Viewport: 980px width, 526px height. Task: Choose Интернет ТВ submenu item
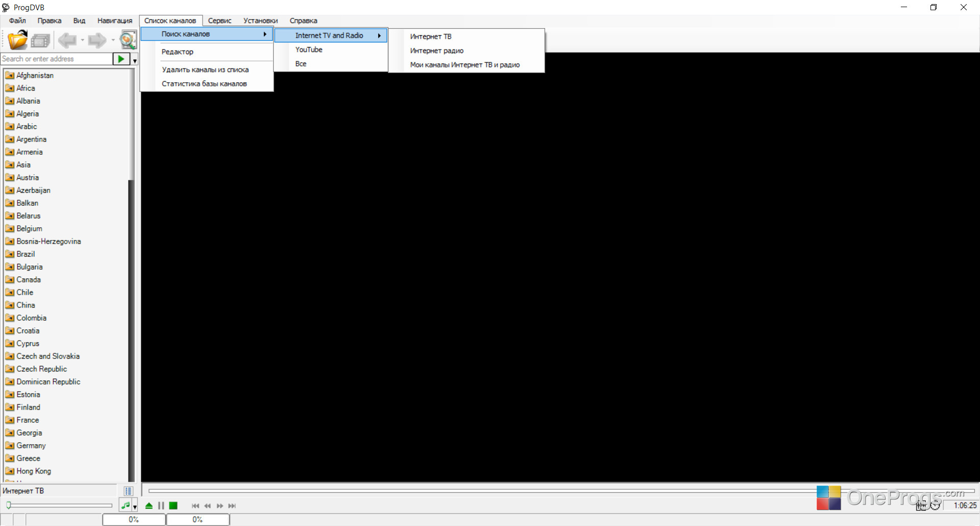point(467,36)
